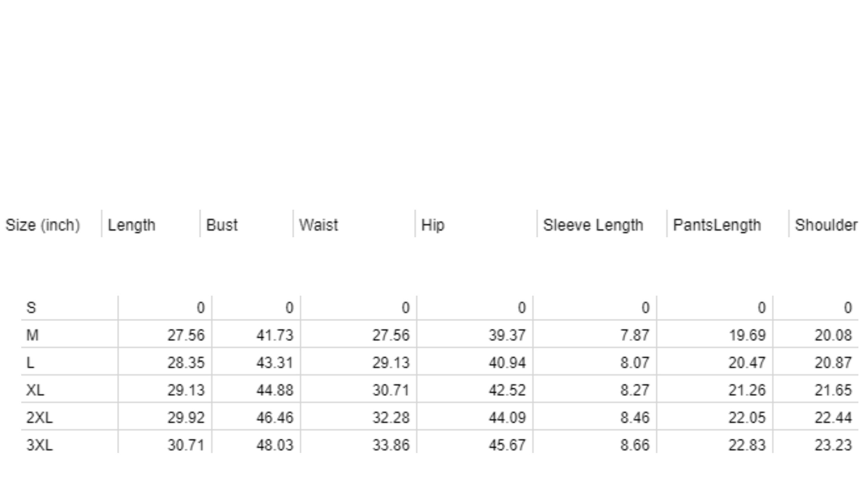This screenshot has width=868, height=488.
Task: Click the S size row label
Action: [31, 307]
